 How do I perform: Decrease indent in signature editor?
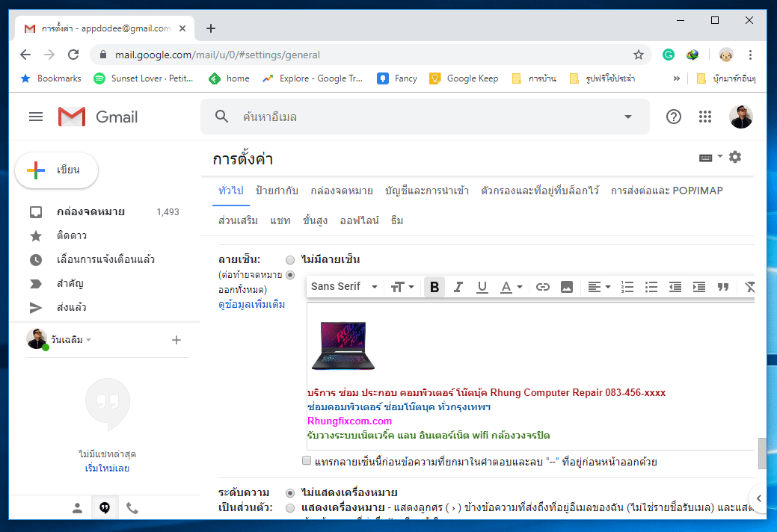pyautogui.click(x=675, y=287)
